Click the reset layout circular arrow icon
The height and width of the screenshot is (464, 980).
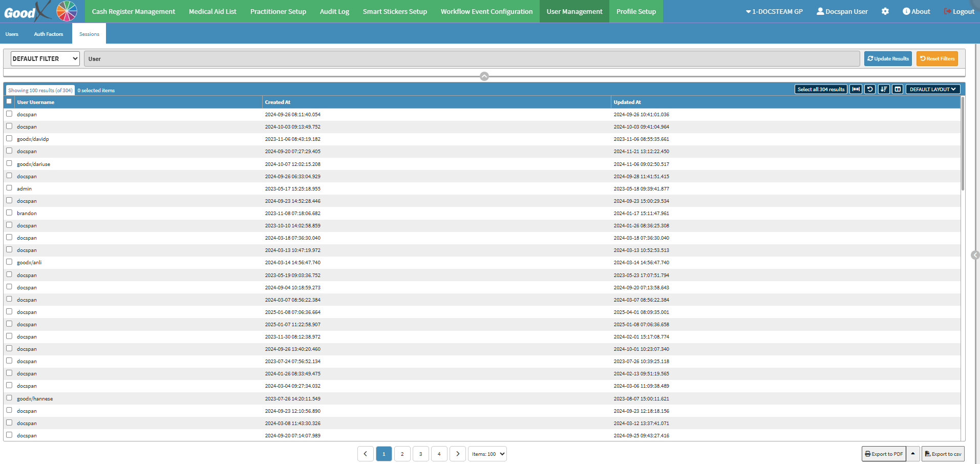click(x=869, y=89)
